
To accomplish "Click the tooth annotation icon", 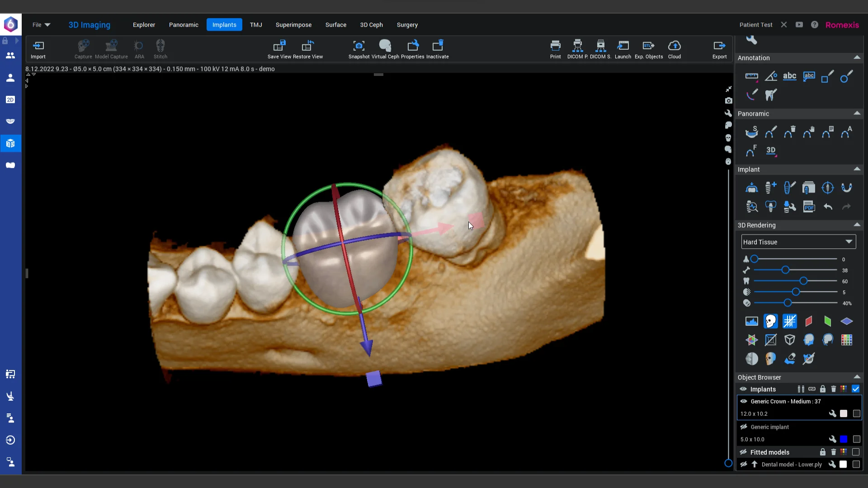I will pos(771,95).
